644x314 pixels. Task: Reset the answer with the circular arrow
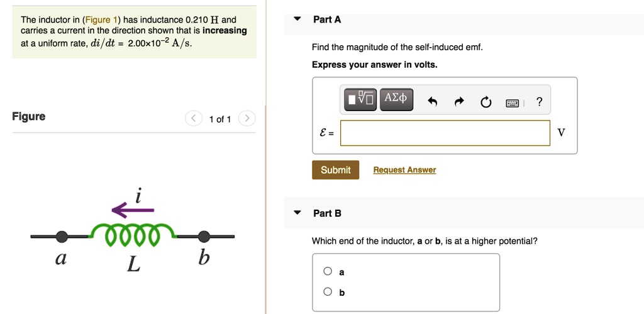(486, 102)
